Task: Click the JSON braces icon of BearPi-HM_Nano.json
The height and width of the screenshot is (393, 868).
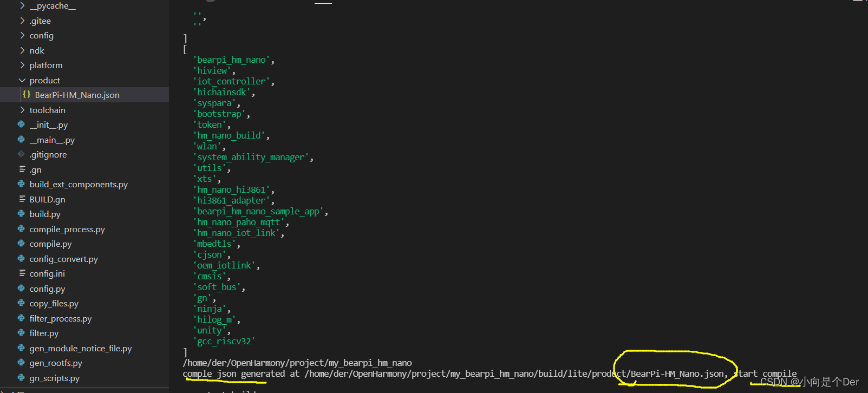Action: click(x=27, y=94)
